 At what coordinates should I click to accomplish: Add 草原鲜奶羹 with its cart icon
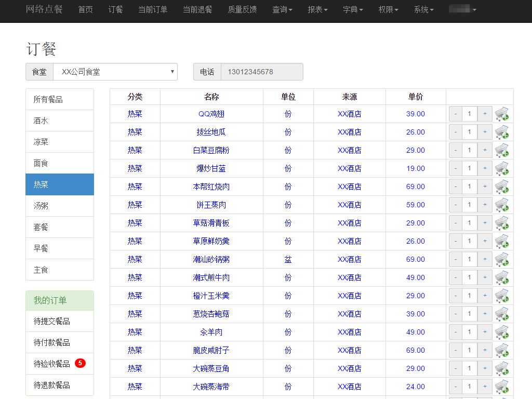tap(501, 241)
